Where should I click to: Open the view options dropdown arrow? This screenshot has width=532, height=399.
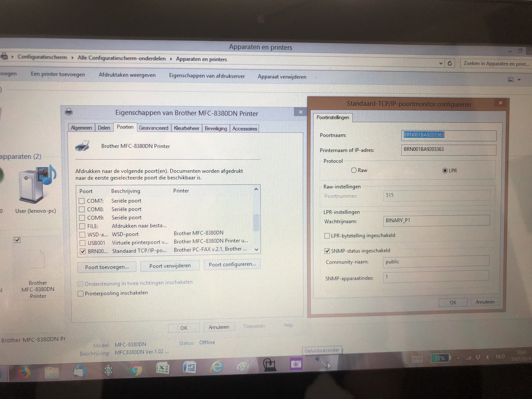point(519,80)
